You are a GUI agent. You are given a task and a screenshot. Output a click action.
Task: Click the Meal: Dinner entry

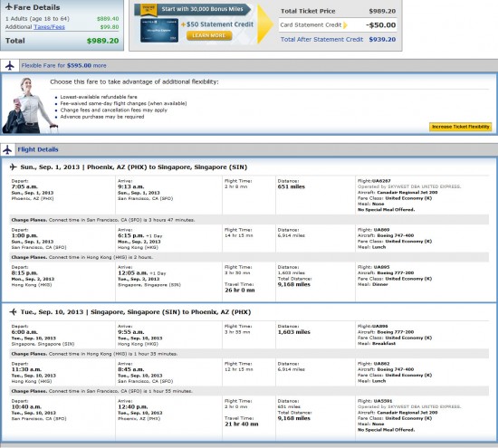click(x=373, y=284)
